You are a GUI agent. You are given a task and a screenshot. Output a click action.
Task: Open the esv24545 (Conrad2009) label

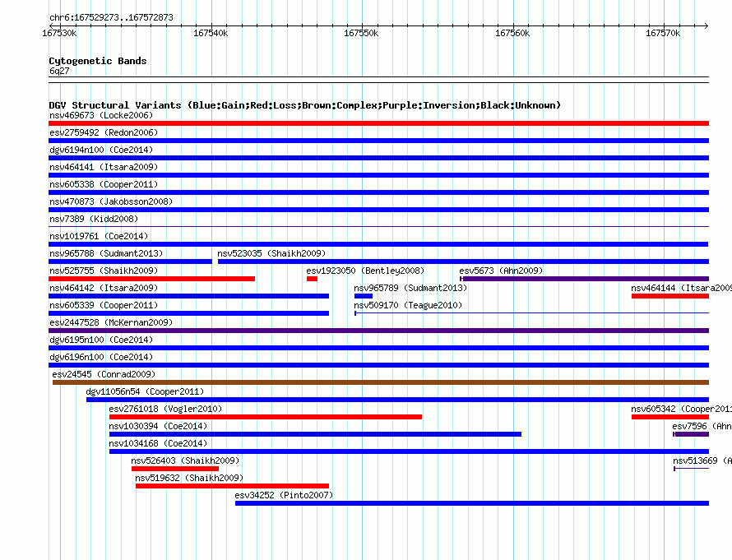[x=104, y=374]
